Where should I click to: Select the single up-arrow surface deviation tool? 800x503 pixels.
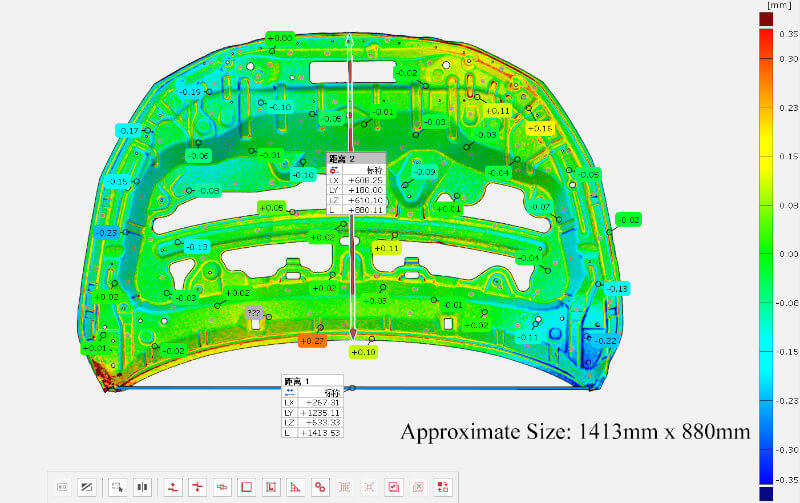[x=173, y=487]
